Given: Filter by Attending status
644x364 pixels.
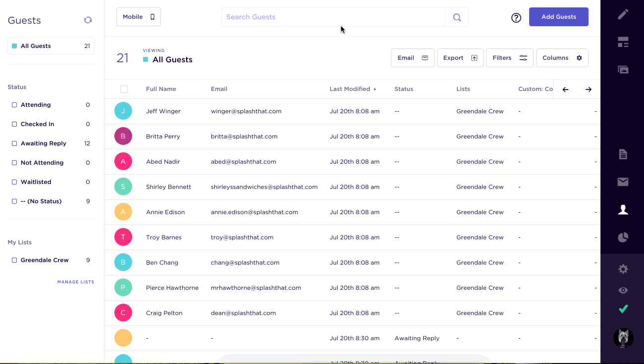Looking at the screenshot, I should coord(51,105).
